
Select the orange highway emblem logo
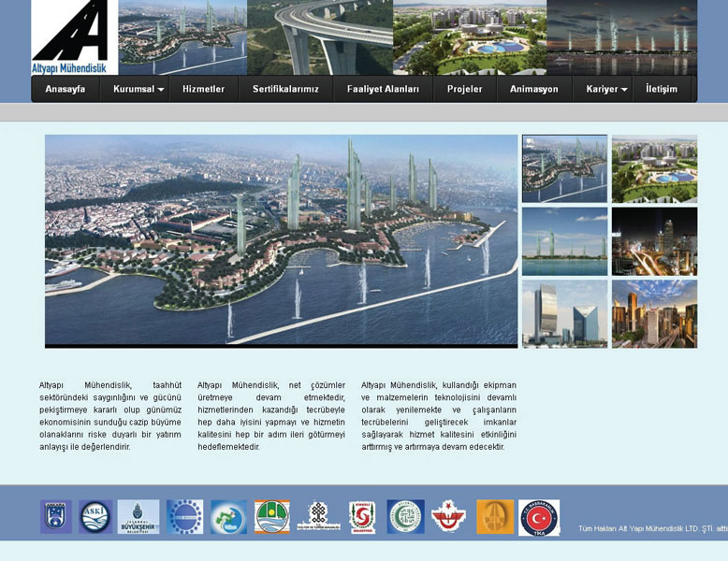[495, 516]
